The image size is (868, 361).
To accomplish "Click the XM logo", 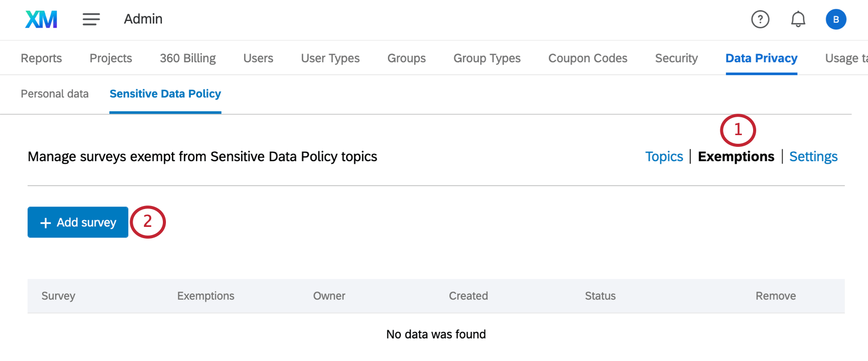I will tap(41, 19).
